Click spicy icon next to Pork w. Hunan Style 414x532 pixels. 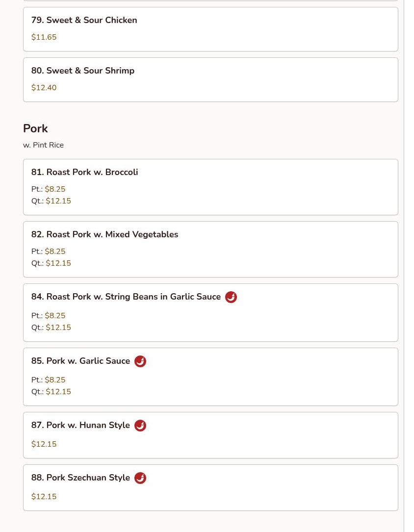point(140,426)
